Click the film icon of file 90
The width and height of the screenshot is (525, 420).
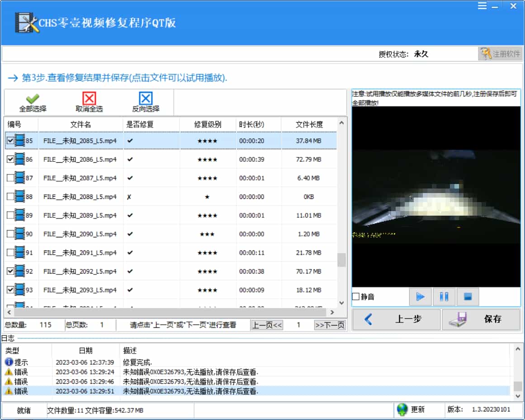[x=20, y=234]
